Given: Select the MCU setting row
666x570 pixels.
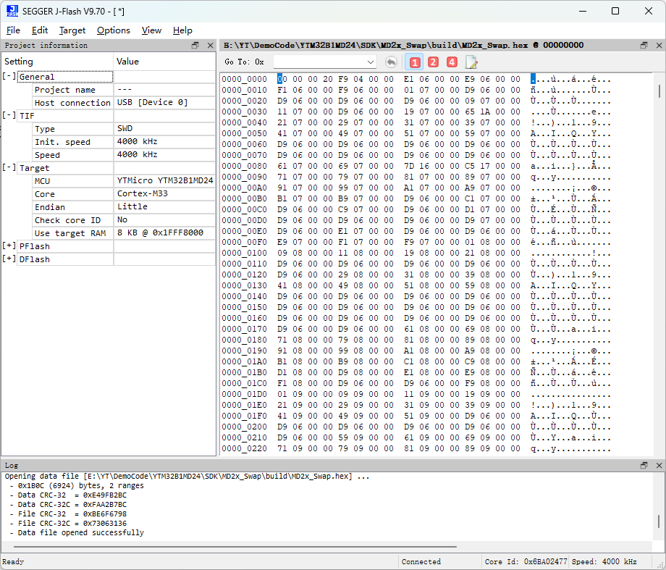Looking at the screenshot, I should coord(124,181).
